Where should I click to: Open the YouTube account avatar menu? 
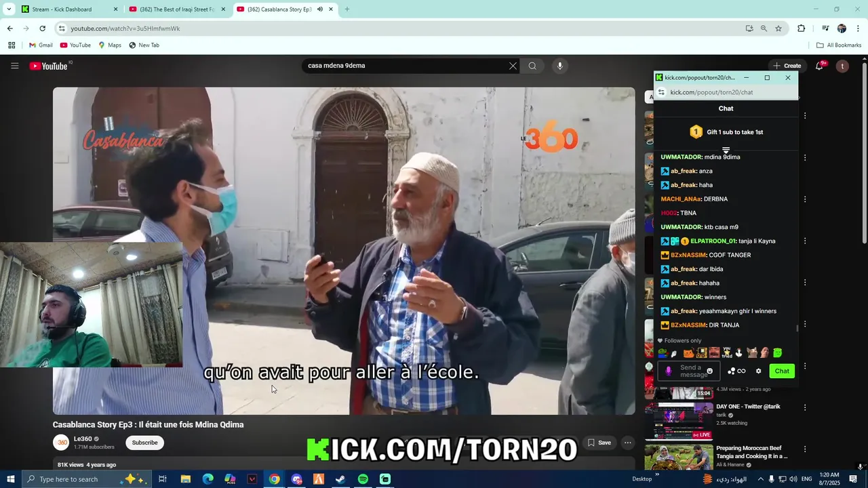point(842,66)
